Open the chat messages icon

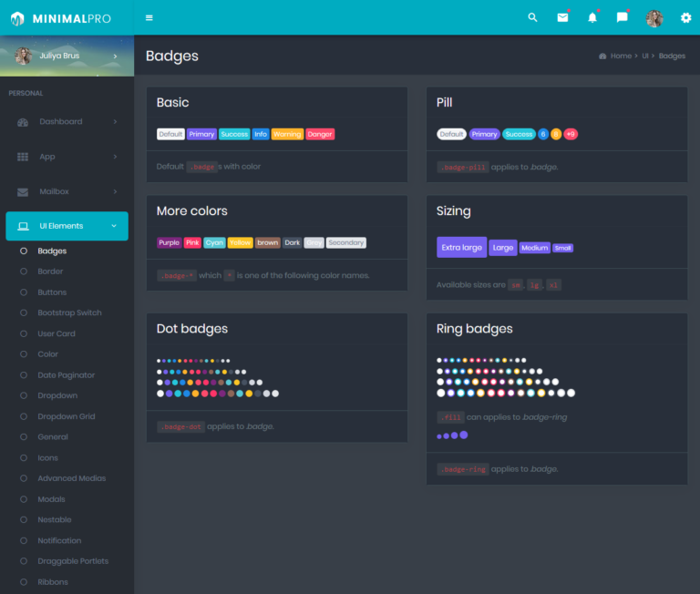pos(622,17)
